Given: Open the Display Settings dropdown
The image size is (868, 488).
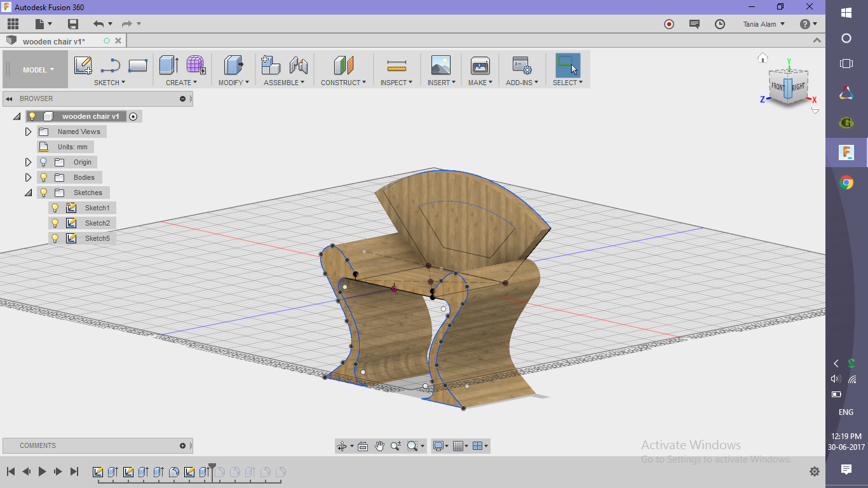Looking at the screenshot, I should (x=441, y=446).
